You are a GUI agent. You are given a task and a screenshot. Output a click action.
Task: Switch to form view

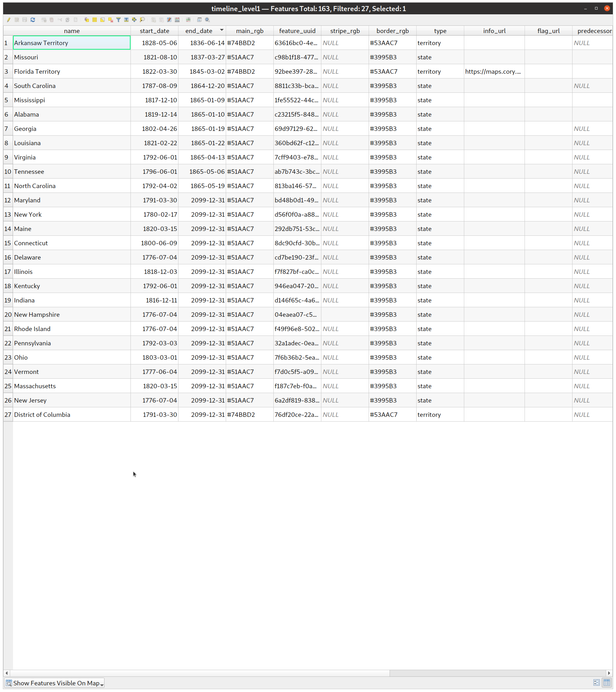[x=596, y=682]
